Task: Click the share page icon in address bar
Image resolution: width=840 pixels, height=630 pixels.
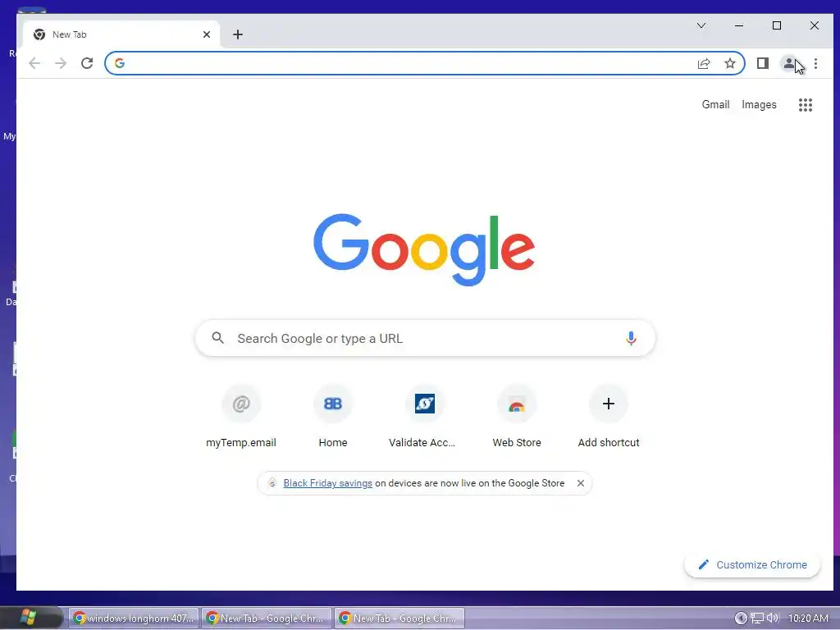Action: pyautogui.click(x=704, y=64)
